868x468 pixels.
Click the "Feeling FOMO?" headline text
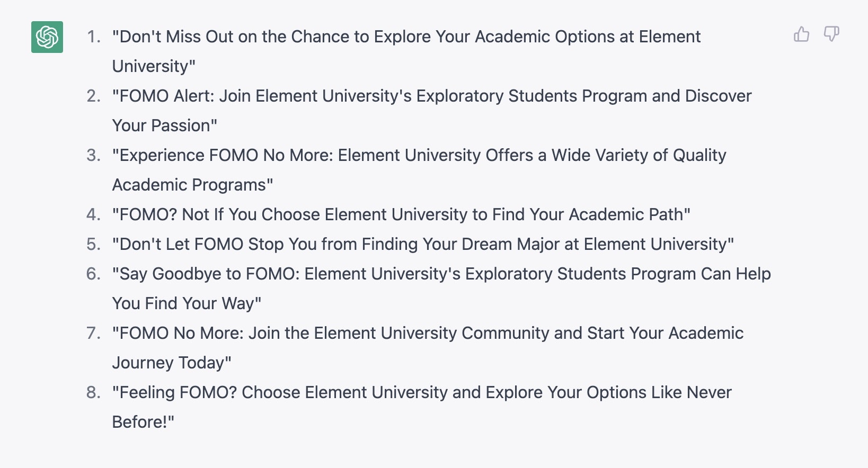click(x=421, y=392)
